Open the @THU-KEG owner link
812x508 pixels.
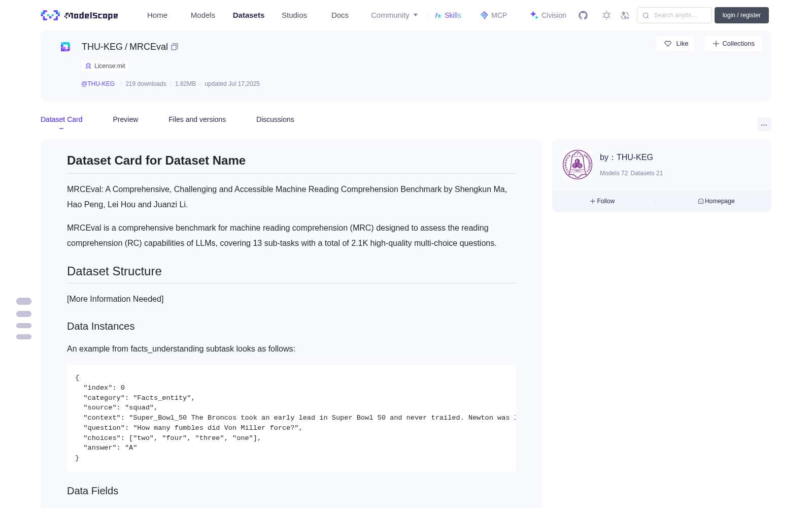coord(98,84)
